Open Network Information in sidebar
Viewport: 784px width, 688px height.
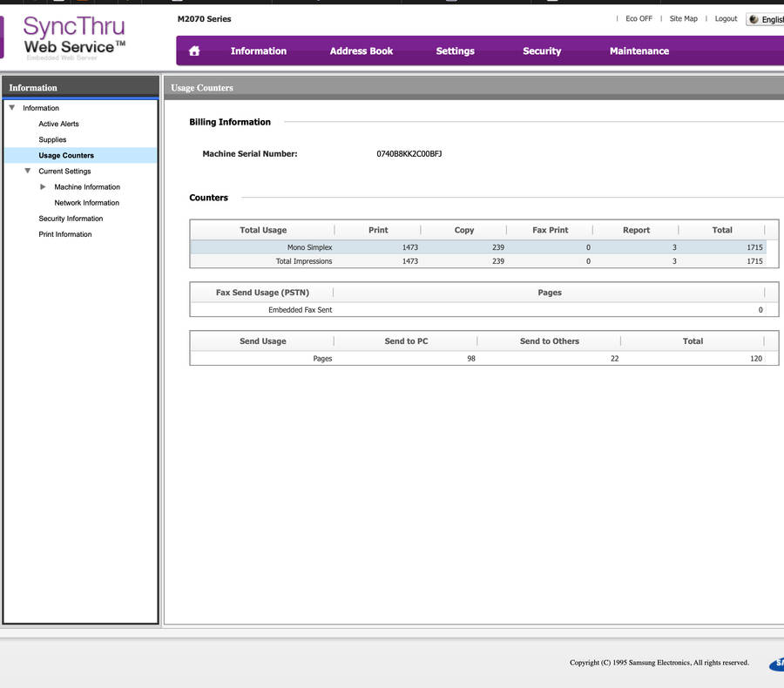click(x=86, y=203)
